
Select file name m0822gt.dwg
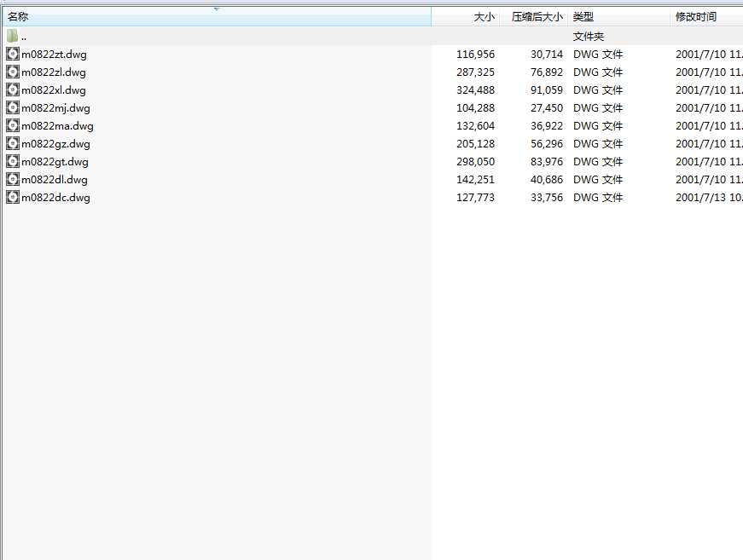pyautogui.click(x=55, y=162)
